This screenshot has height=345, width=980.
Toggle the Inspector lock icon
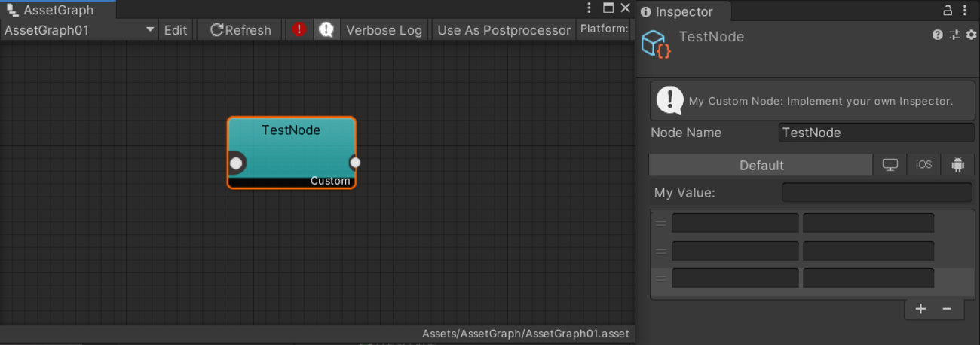click(948, 11)
